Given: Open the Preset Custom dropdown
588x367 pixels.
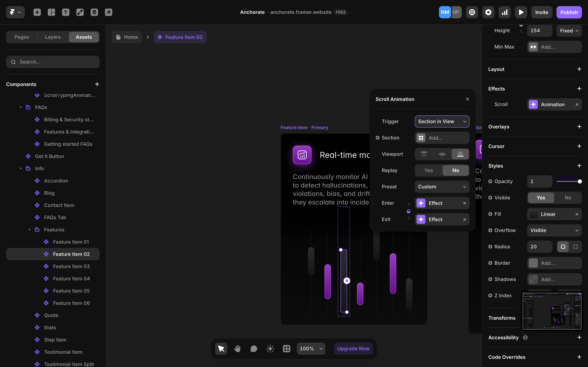Looking at the screenshot, I should pyautogui.click(x=442, y=187).
